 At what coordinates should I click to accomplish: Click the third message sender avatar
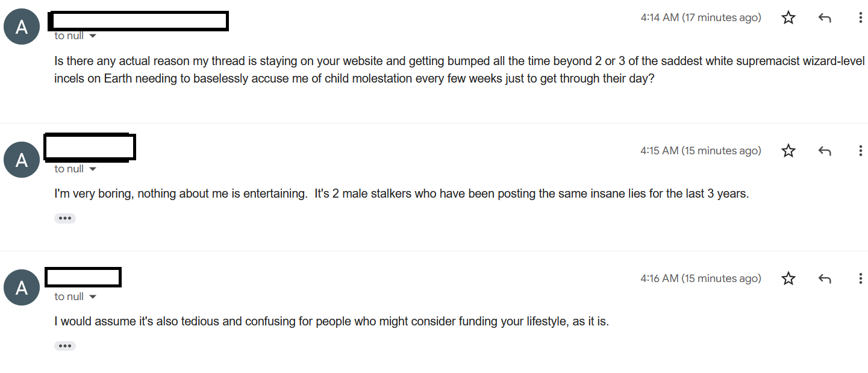pyautogui.click(x=22, y=287)
